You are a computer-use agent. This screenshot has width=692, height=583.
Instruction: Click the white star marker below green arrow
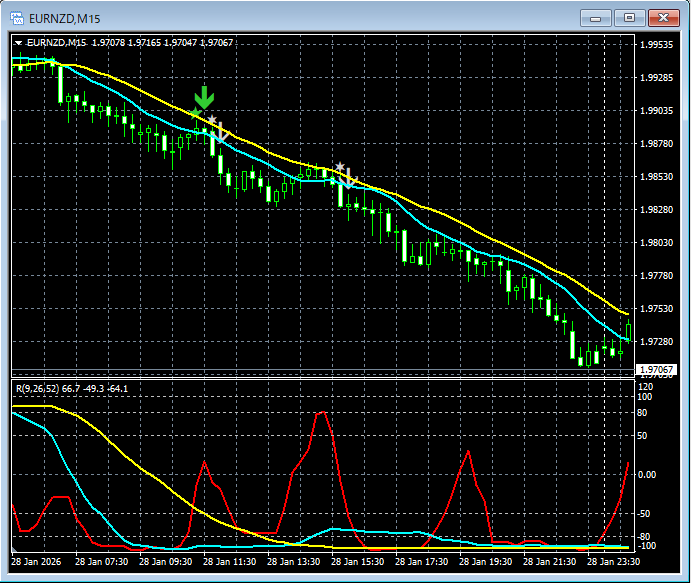tap(212, 120)
